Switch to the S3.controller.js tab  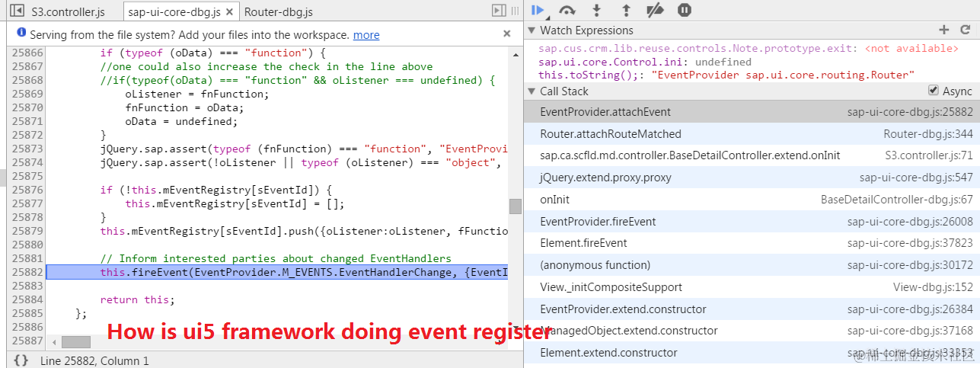coord(68,12)
